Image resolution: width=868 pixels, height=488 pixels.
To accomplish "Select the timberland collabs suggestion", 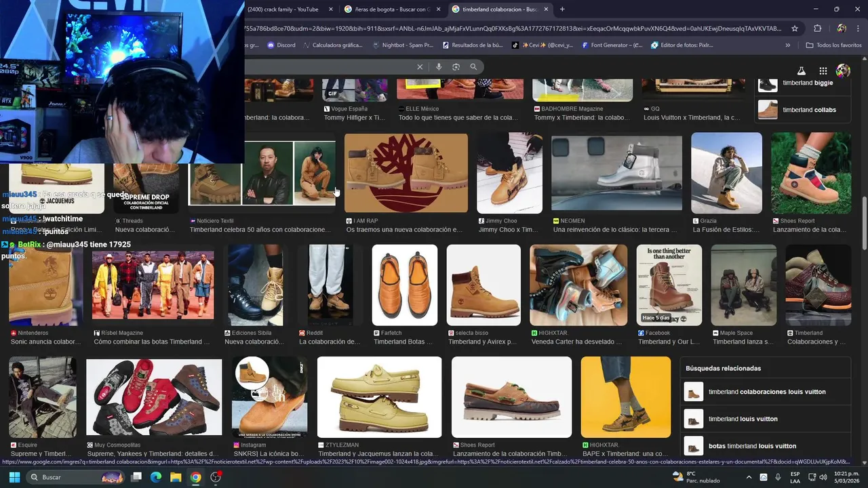I will (x=803, y=110).
